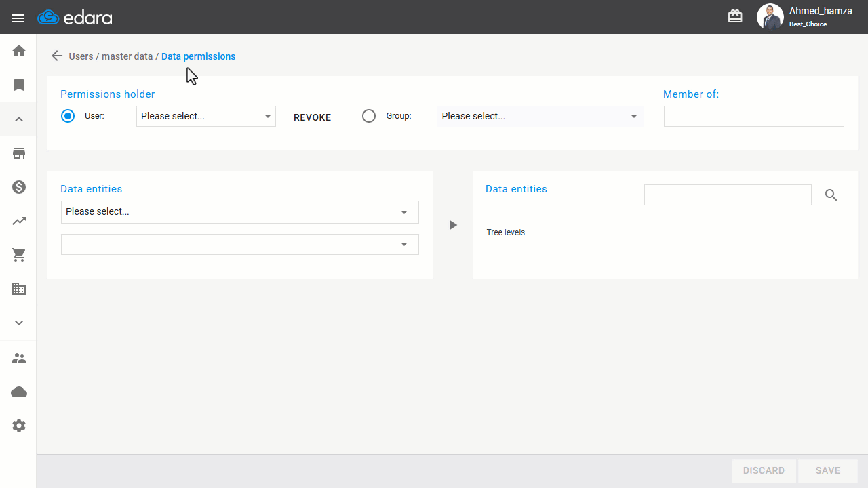Viewport: 868px width, 488px height.
Task: Open the User dropdown
Action: tap(206, 116)
